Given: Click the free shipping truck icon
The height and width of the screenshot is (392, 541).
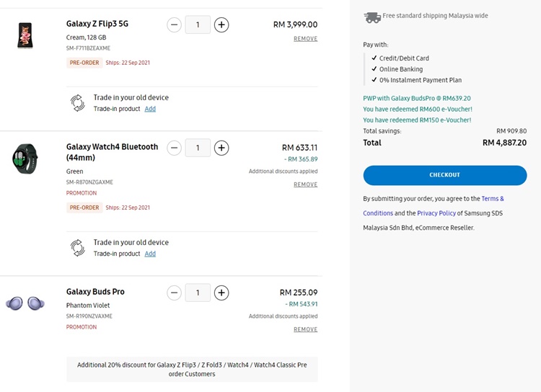Looking at the screenshot, I should 372,17.
